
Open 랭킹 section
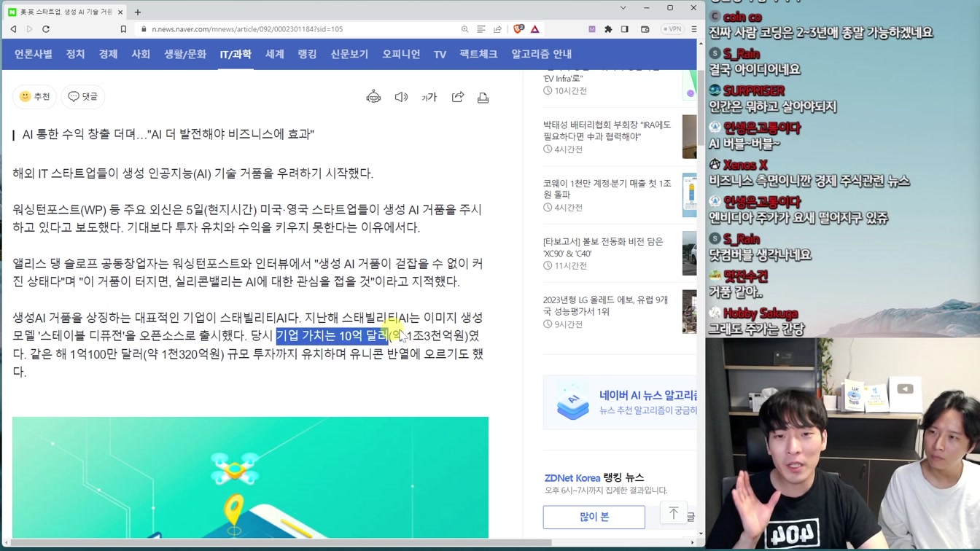pos(307,54)
